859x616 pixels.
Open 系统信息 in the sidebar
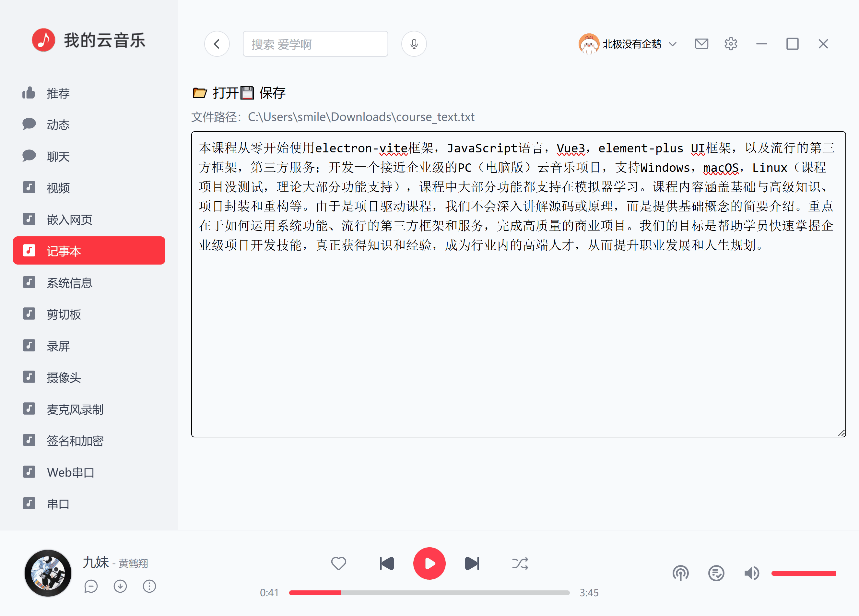pos(89,283)
